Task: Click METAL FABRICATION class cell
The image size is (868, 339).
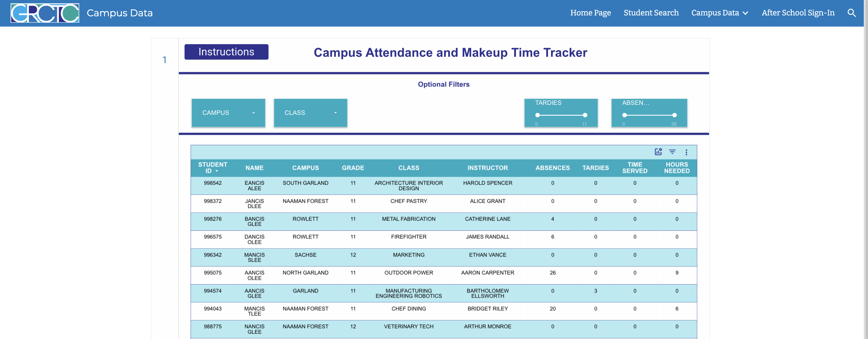Action: 409,219
